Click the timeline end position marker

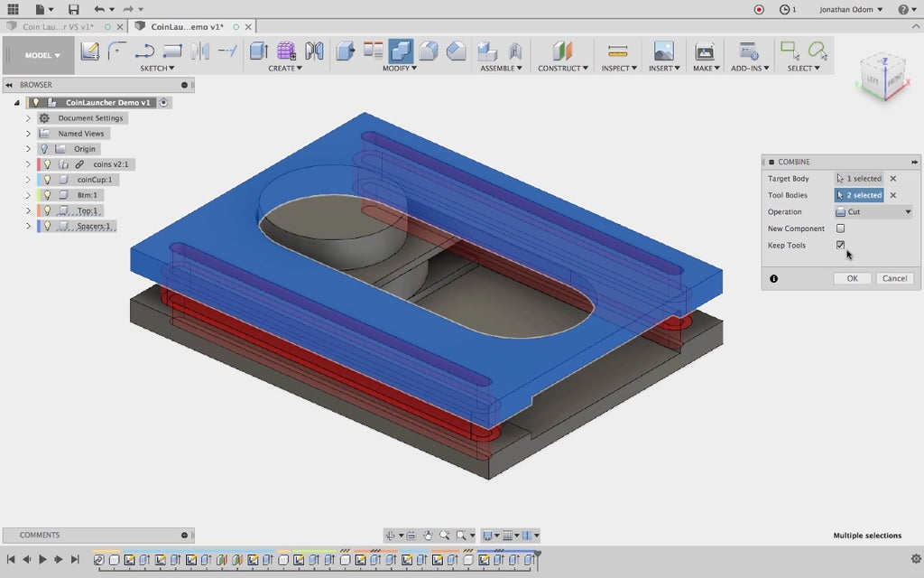click(x=538, y=555)
